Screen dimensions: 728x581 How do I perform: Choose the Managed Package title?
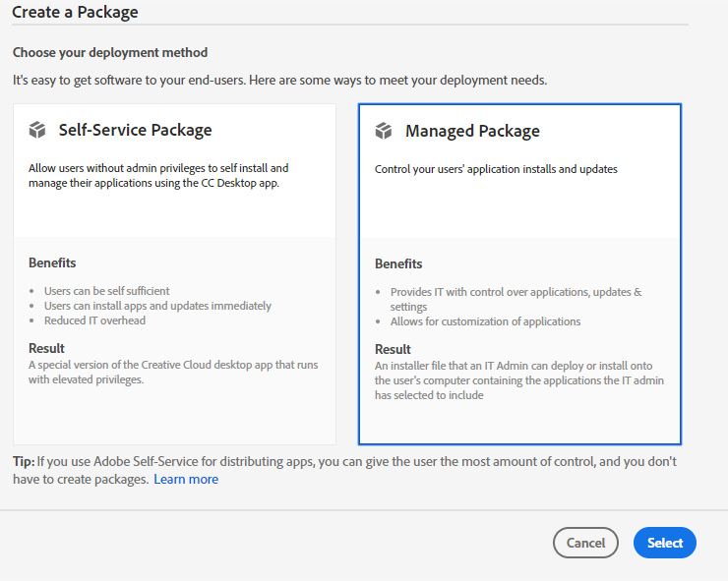(472, 131)
